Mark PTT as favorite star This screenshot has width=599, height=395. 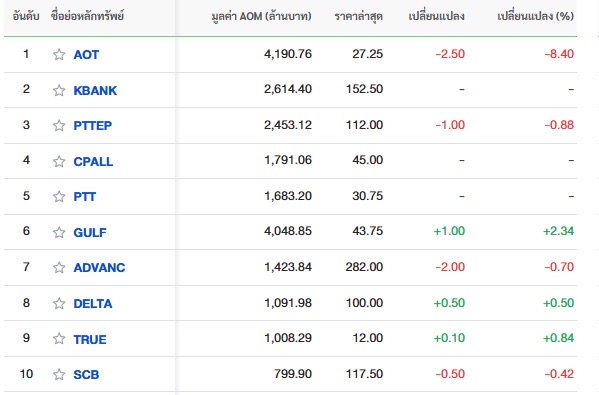coord(59,196)
